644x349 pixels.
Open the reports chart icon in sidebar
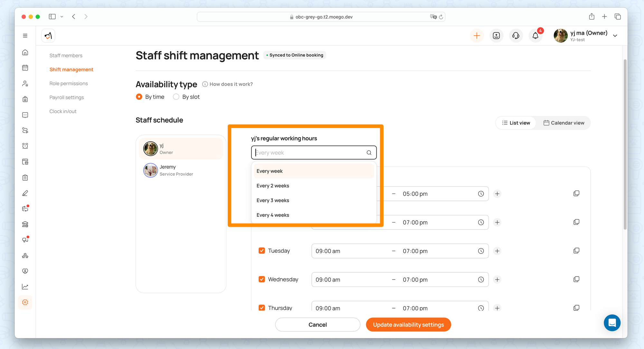click(x=25, y=287)
